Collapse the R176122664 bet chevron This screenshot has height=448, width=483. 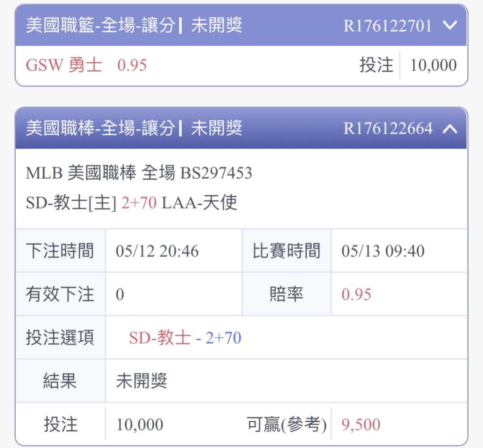[x=450, y=129]
